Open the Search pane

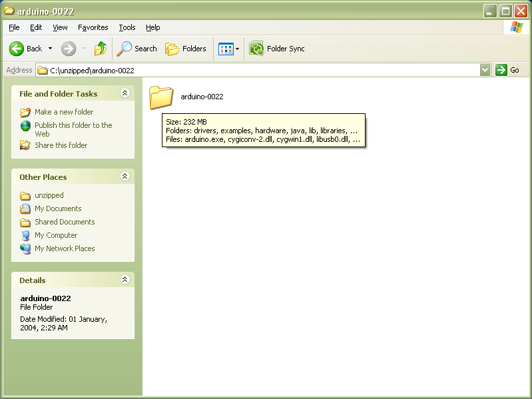[x=136, y=49]
